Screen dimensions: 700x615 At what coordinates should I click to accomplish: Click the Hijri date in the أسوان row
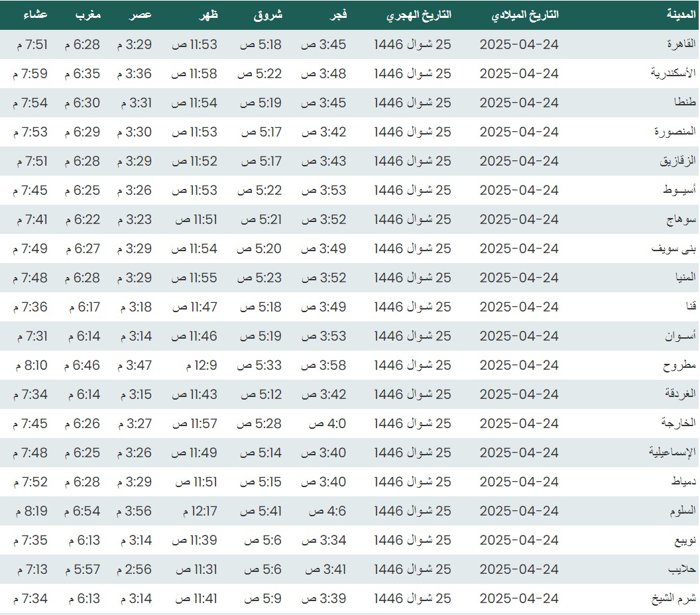pos(412,336)
